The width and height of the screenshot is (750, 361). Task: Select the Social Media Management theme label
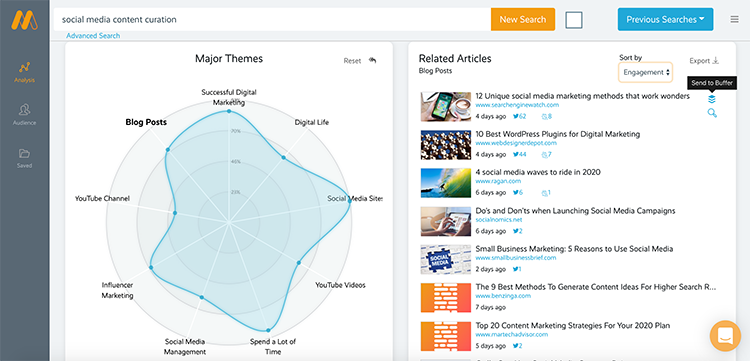[x=185, y=347]
